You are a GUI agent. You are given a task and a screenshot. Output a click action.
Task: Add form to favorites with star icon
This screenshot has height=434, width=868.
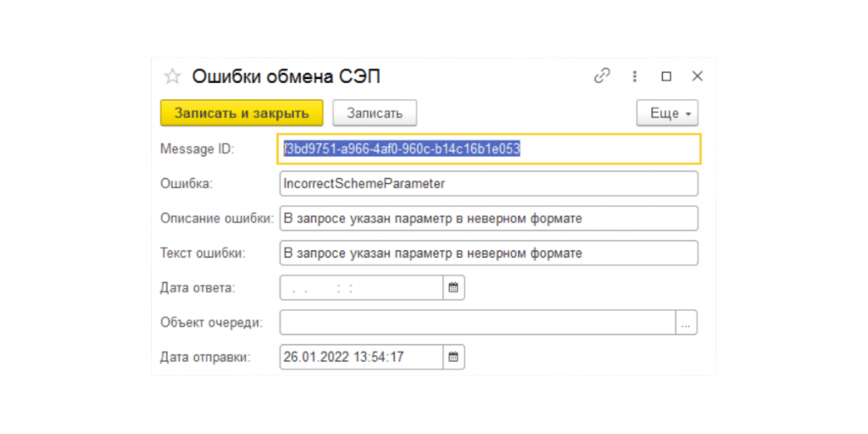172,76
